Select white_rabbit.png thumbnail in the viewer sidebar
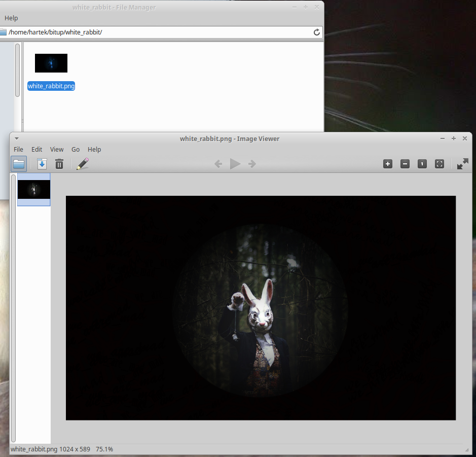This screenshot has width=476, height=457. coord(34,189)
